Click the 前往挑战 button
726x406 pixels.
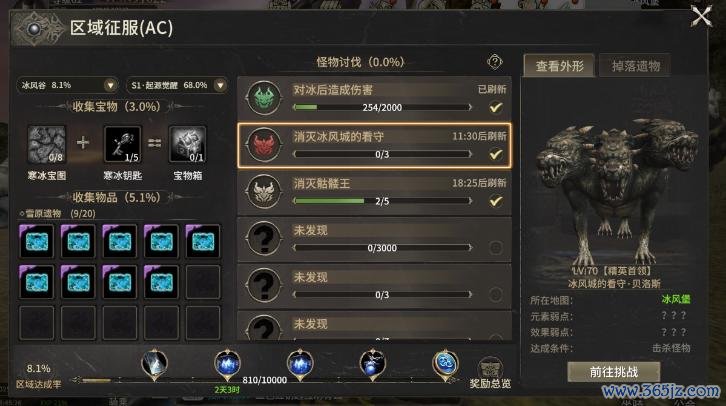[614, 372]
